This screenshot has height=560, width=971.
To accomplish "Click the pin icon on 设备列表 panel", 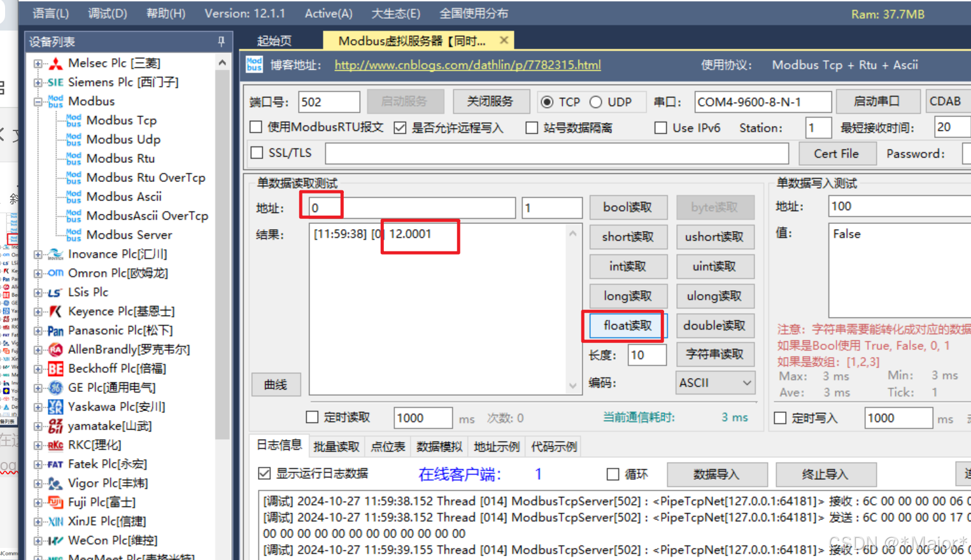I will pos(221,41).
